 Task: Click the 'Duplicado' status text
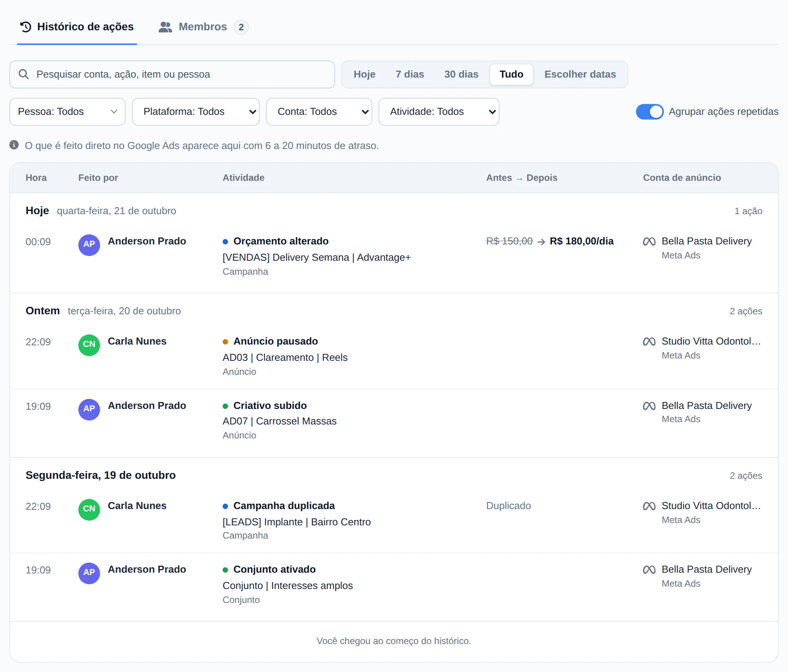[508, 506]
